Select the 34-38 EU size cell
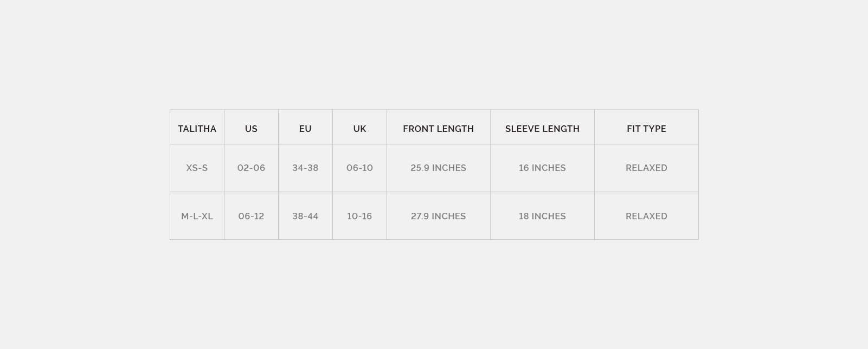This screenshot has width=868, height=349. click(x=305, y=168)
